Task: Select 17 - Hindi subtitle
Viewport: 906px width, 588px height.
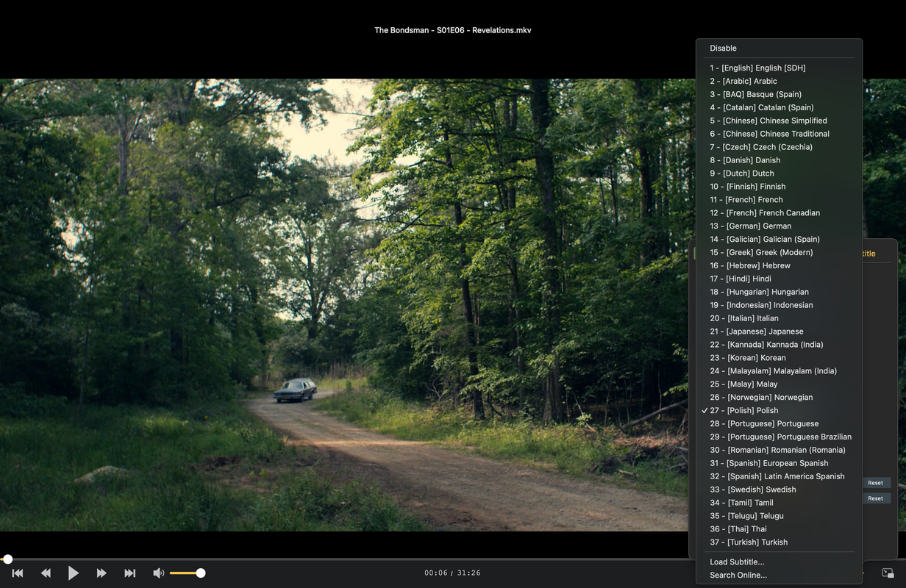Action: (x=779, y=280)
